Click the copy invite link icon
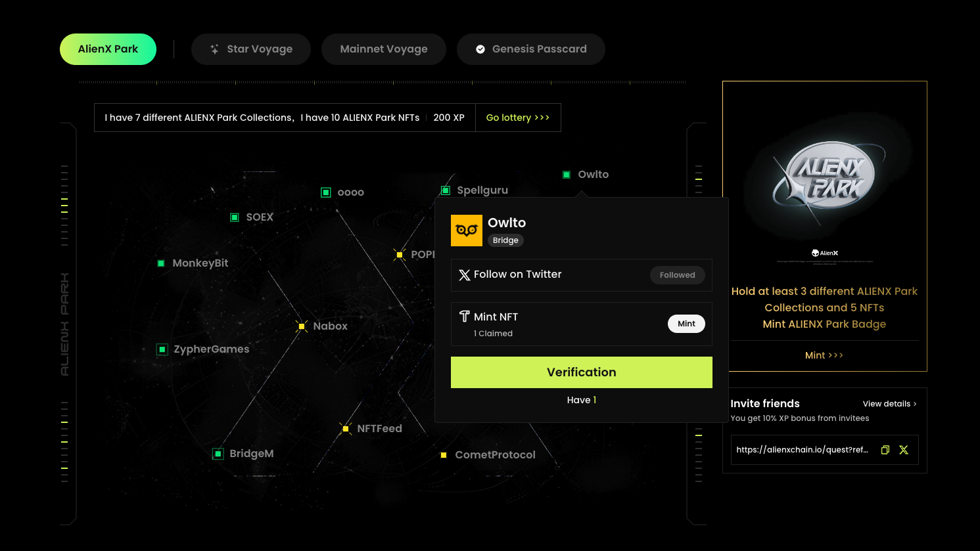This screenshot has height=551, width=980. click(x=885, y=450)
